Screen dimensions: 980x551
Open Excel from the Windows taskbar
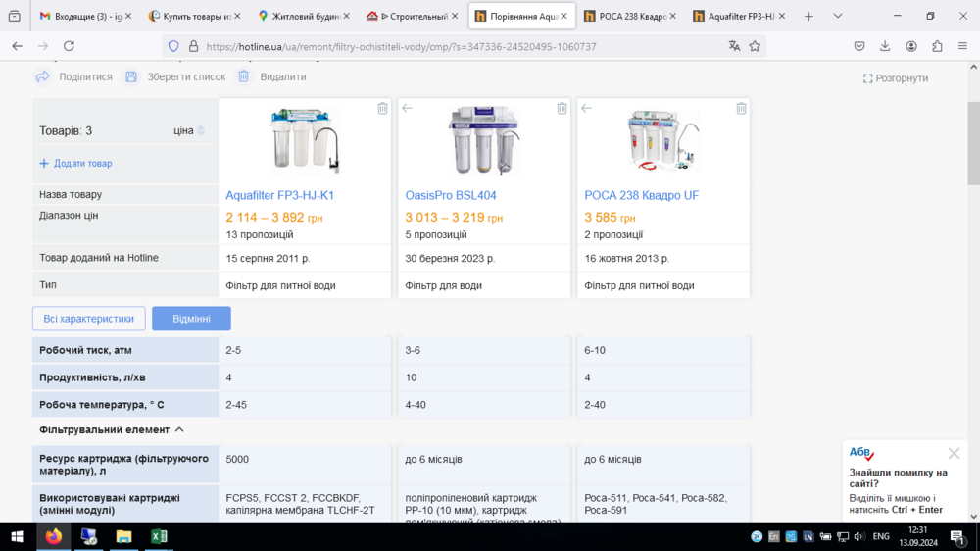pyautogui.click(x=158, y=536)
